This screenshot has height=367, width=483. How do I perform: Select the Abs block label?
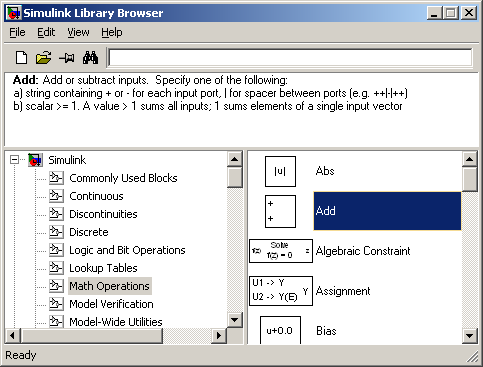325,171
